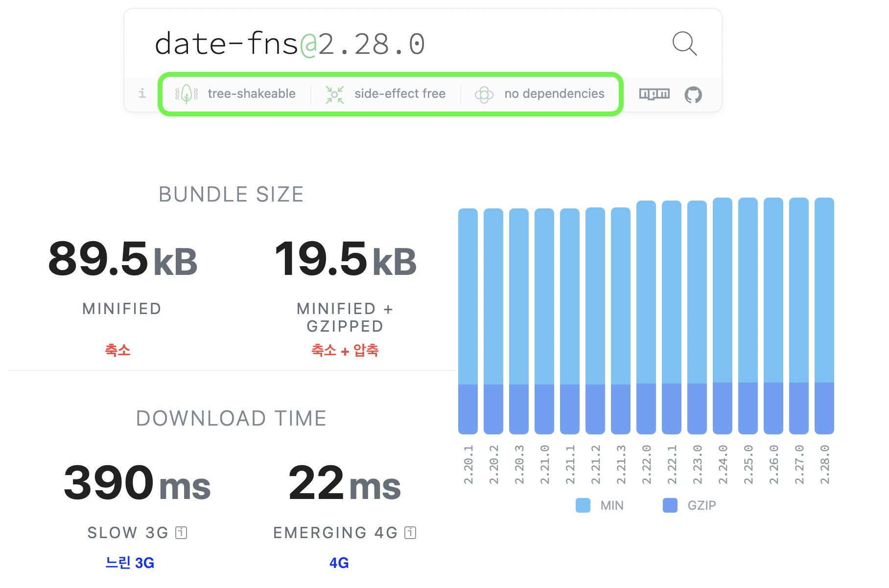The width and height of the screenshot is (889, 588).
Task: Toggle the MIN legend swatch
Action: coord(583,505)
